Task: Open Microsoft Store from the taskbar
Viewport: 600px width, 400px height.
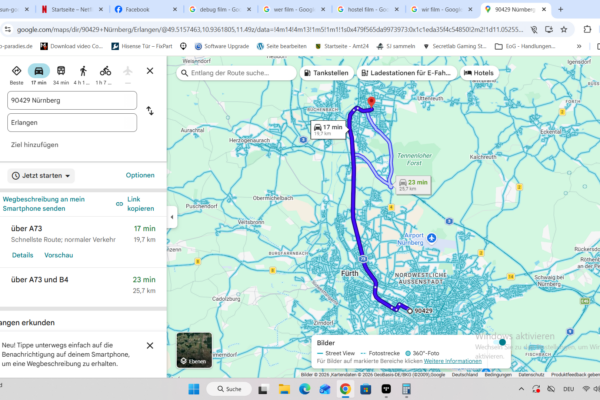Action: tap(365, 389)
